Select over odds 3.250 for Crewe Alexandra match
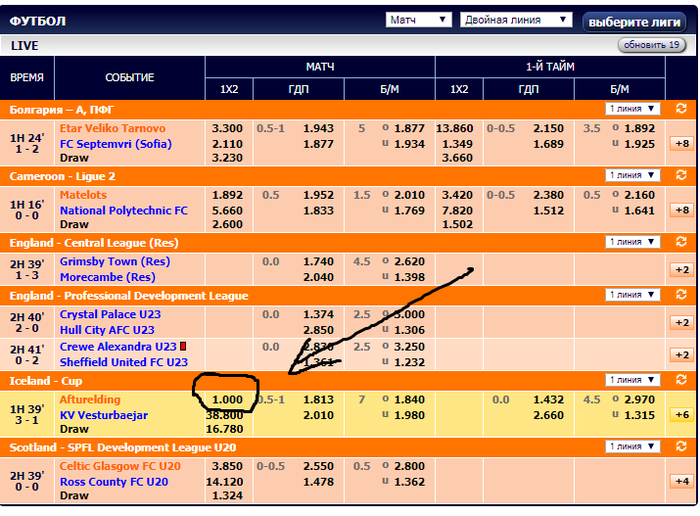Image resolution: width=700 pixels, height=516 pixels. (409, 347)
